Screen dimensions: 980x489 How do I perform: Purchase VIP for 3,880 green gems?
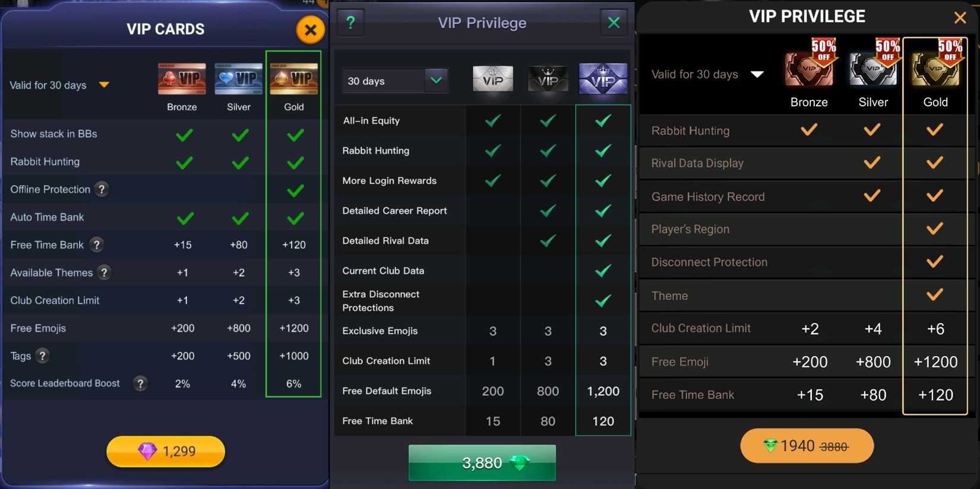482,463
